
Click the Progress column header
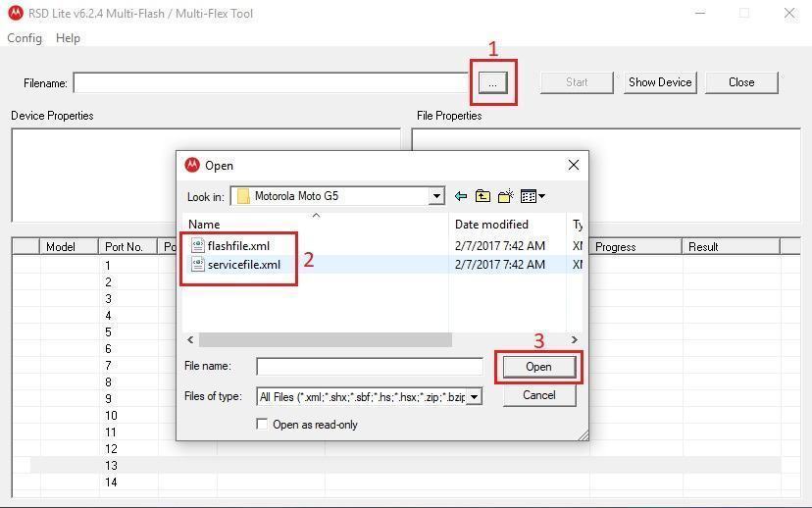click(634, 247)
